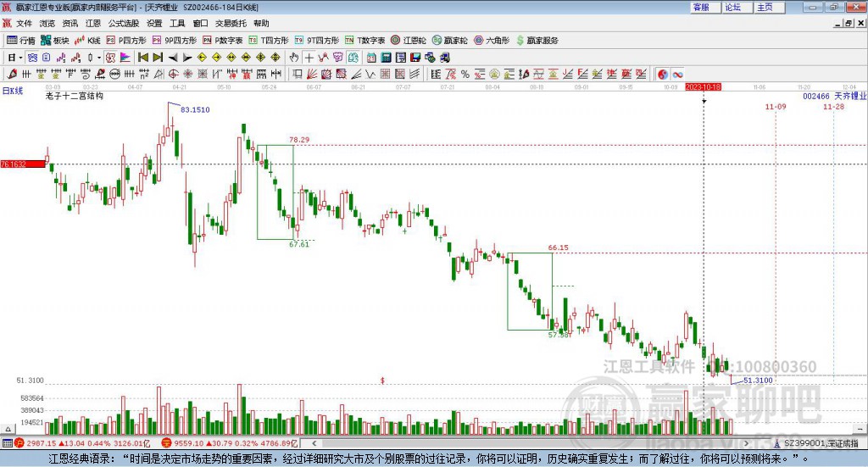The height and width of the screenshot is (467, 868).
Task: Click the red save disk icon
Action: 415,58
